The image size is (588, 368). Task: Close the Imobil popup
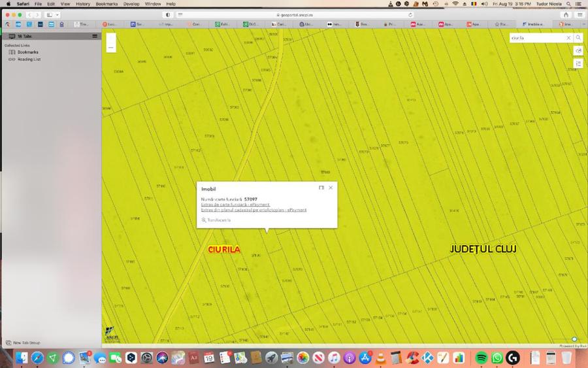(x=331, y=188)
